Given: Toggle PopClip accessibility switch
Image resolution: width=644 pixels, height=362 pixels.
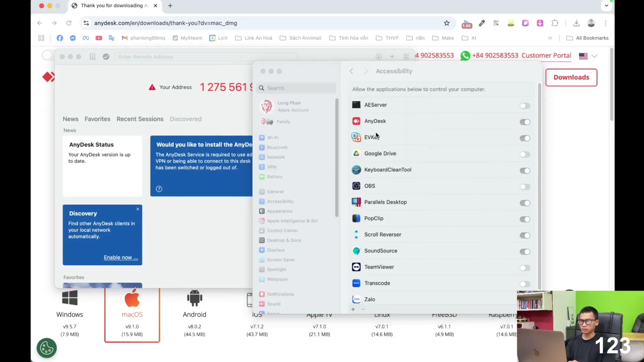Looking at the screenshot, I should (525, 219).
